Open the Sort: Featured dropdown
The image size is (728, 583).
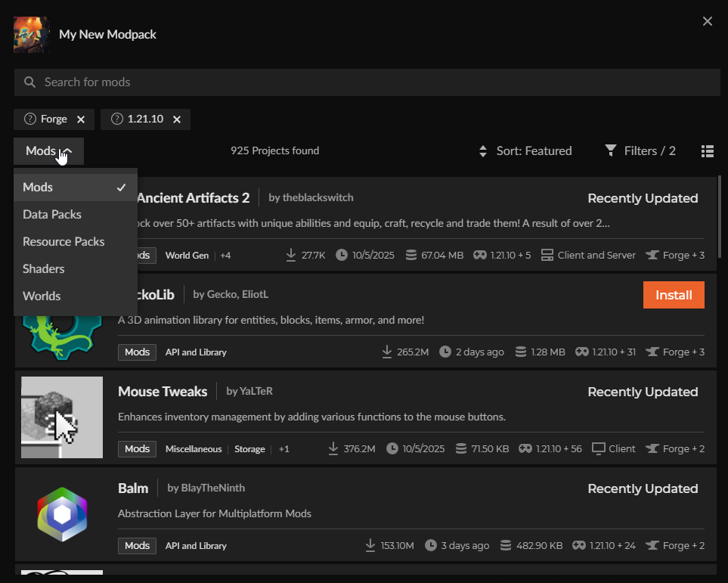click(525, 151)
